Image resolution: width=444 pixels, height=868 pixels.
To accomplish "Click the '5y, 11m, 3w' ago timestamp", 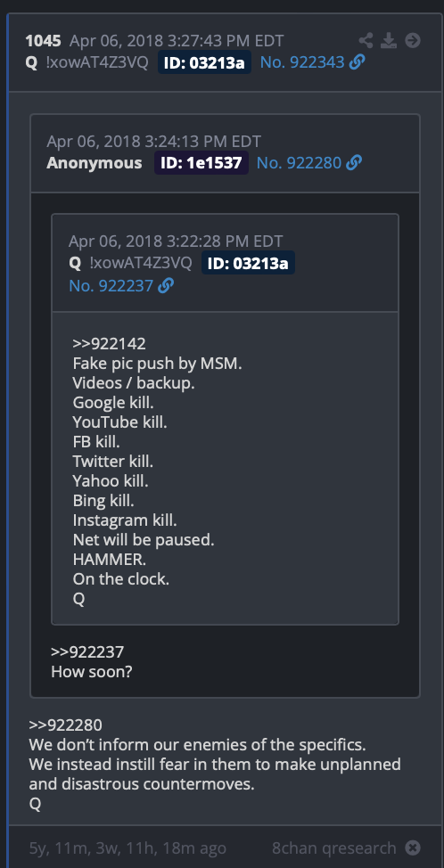I will [x=127, y=848].
